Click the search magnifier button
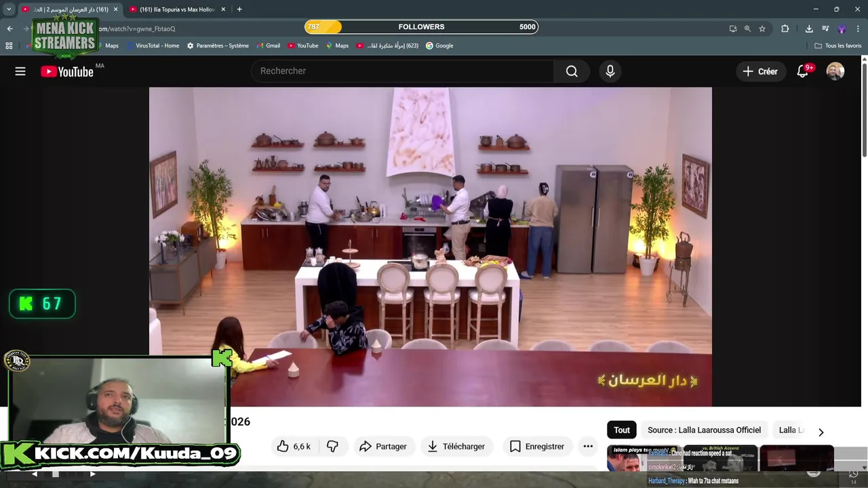868x488 pixels. [x=572, y=71]
